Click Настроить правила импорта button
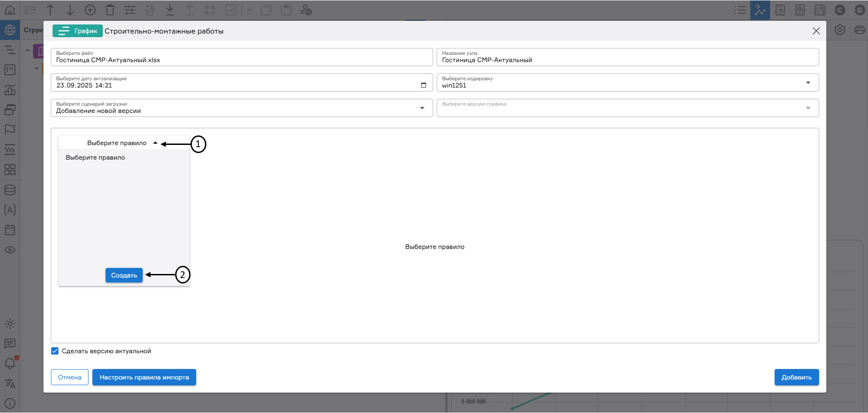Image resolution: width=868 pixels, height=413 pixels. [144, 377]
